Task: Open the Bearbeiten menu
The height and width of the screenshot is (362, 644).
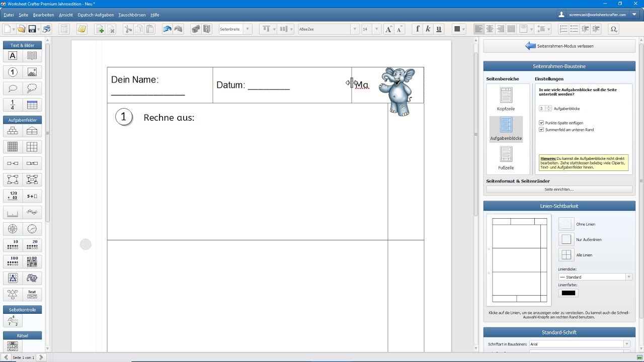Action: [x=43, y=15]
